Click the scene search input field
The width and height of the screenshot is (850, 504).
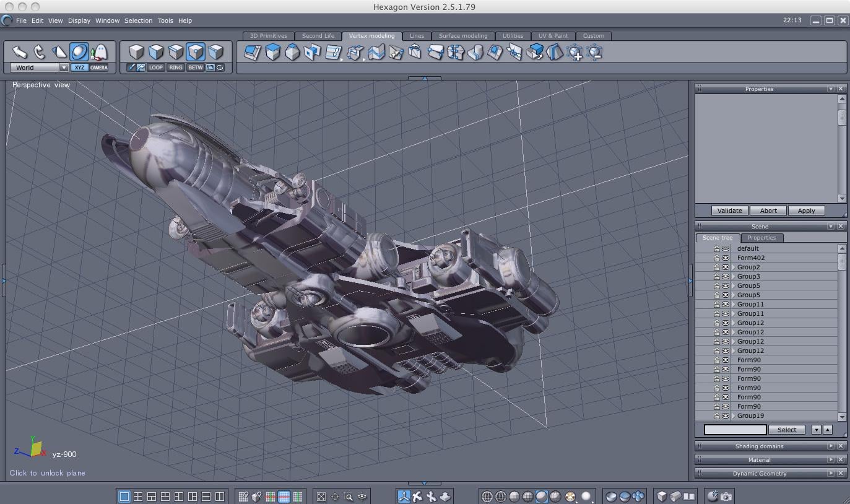(735, 430)
